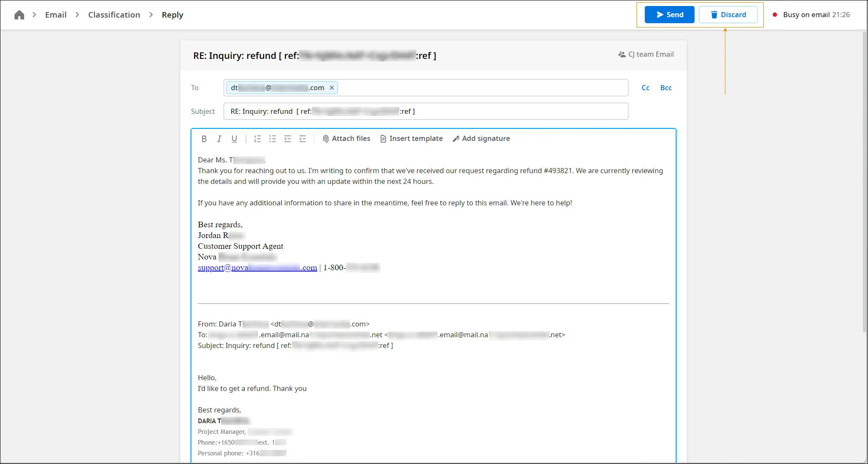Viewport: 868px width, 464px height.
Task: Toggle underline formatting
Action: pos(234,139)
